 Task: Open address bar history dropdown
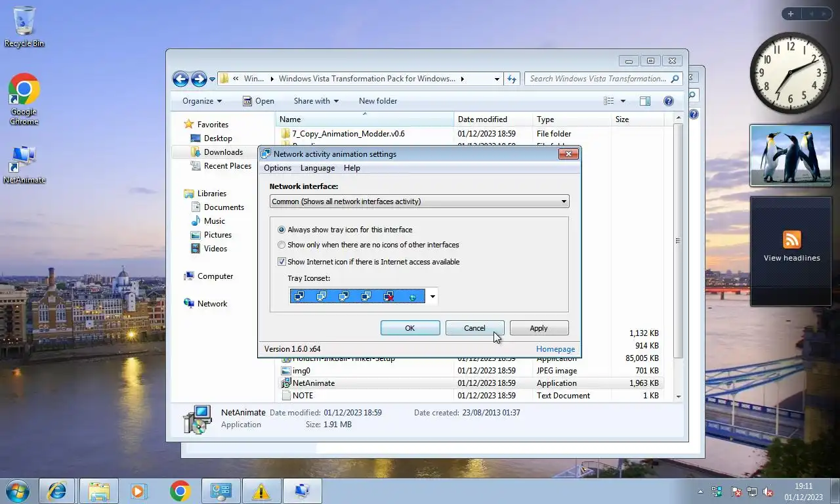497,79
